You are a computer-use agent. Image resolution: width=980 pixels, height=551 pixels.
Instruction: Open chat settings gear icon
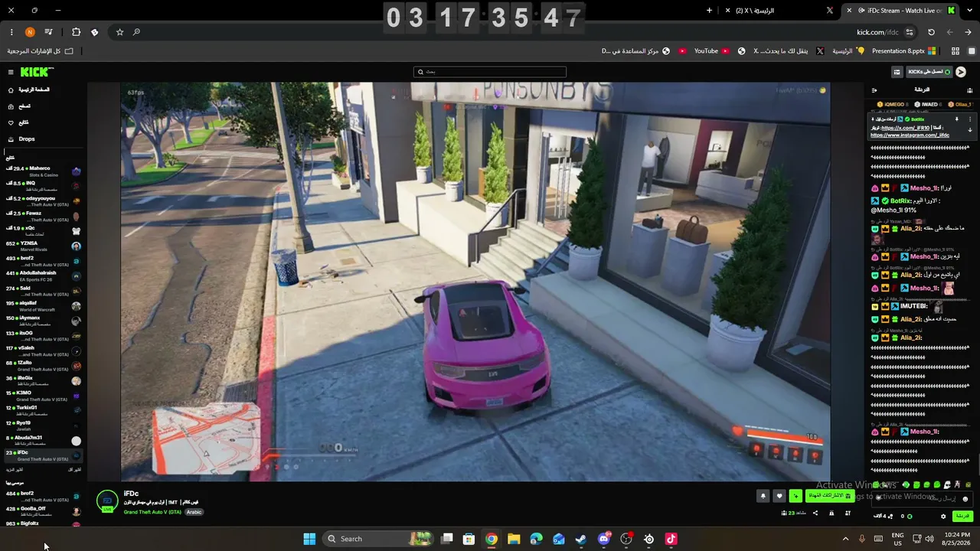[x=943, y=517]
